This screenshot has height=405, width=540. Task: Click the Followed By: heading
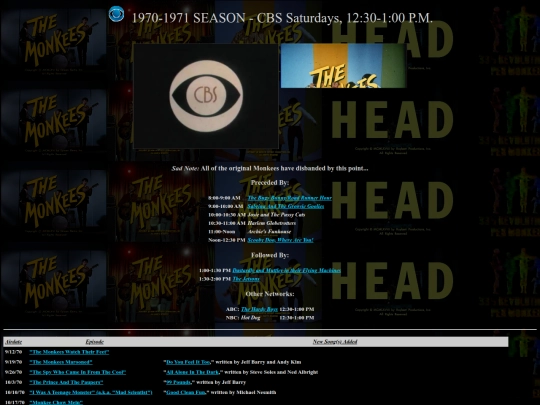[270, 255]
